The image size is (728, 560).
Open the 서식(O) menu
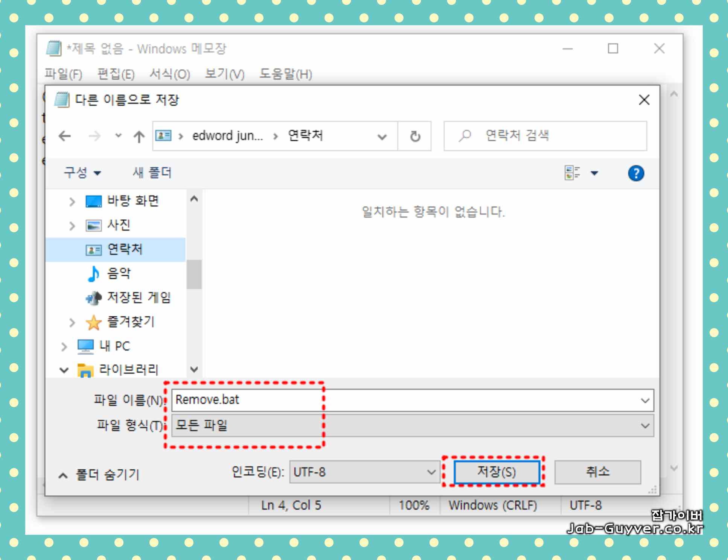coord(169,74)
